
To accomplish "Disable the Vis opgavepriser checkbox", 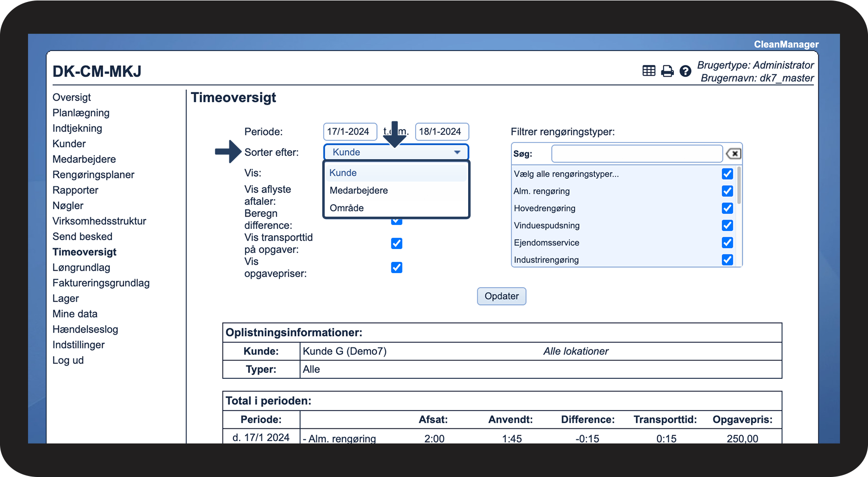I will pos(396,268).
